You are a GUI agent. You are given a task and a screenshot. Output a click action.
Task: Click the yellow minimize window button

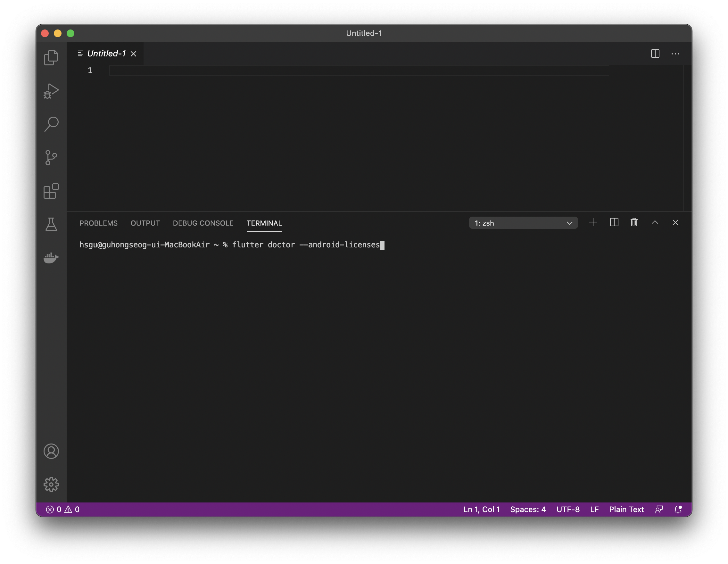pos(58,33)
